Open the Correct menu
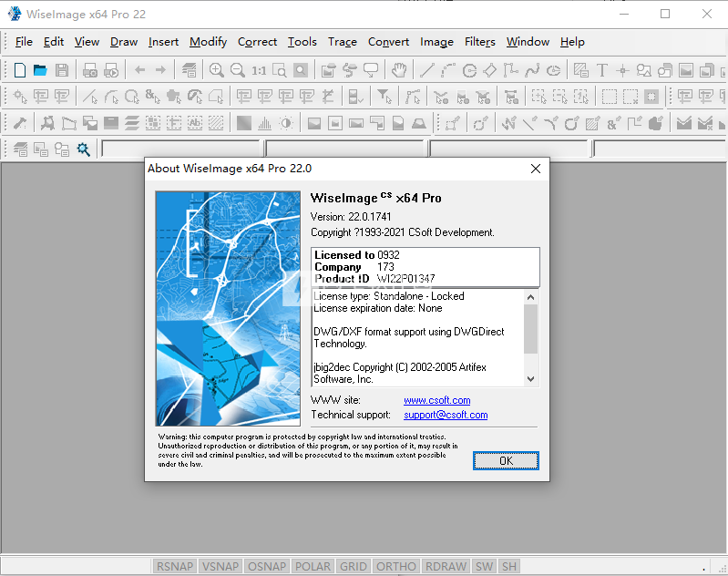Viewport: 728px width, 576px height. (x=257, y=42)
